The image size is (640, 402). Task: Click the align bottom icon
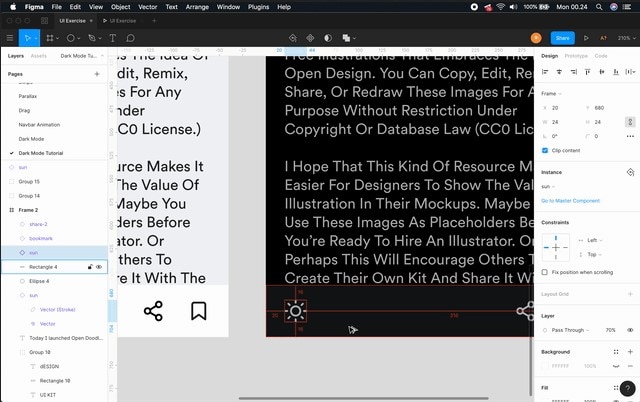(616, 72)
